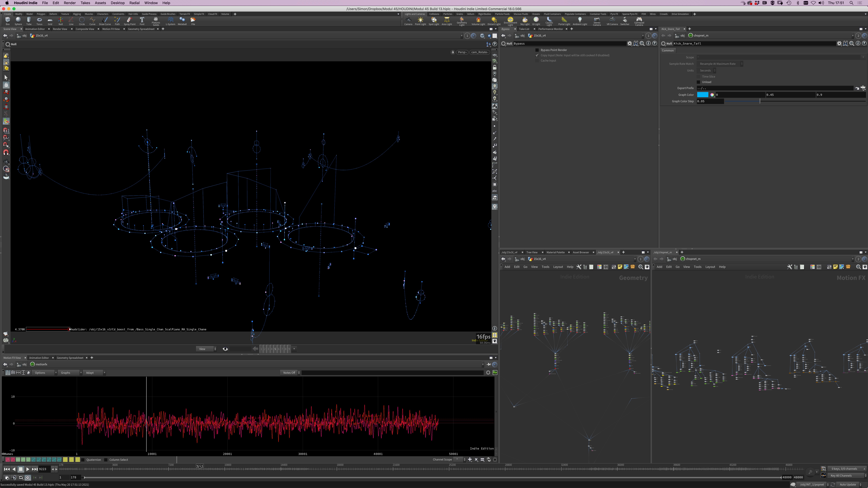Open the Persp viewport dropdown
Screen dimensions: 868x488
tap(462, 52)
